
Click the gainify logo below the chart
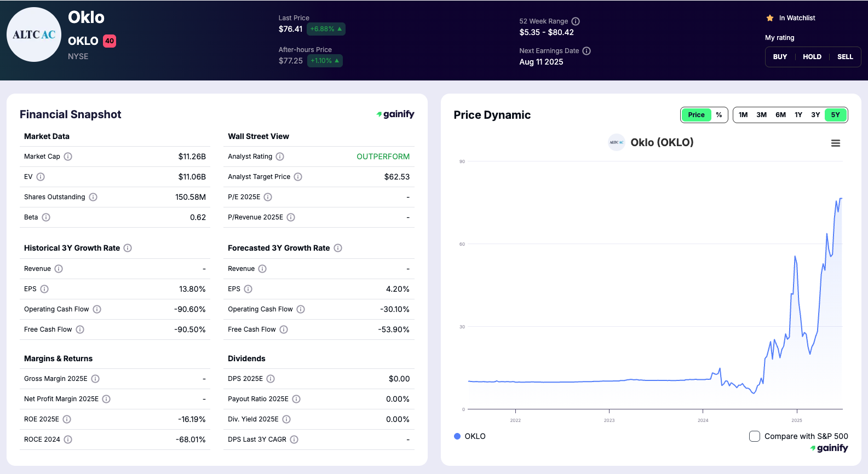tap(829, 448)
